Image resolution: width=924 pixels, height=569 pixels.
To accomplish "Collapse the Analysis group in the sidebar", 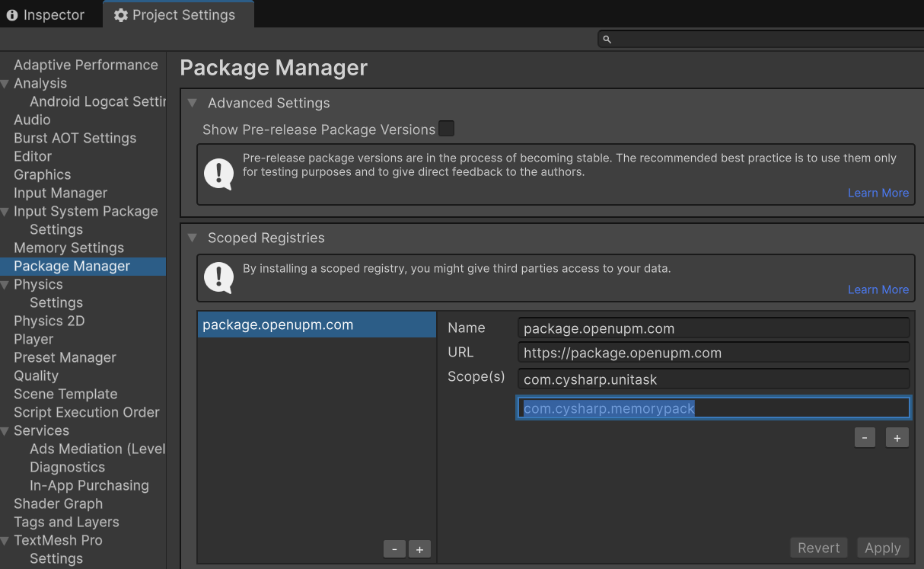I will tap(6, 83).
